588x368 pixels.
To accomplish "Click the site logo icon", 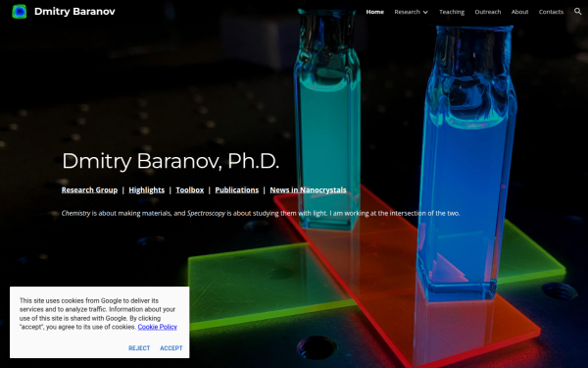I will click(x=20, y=12).
